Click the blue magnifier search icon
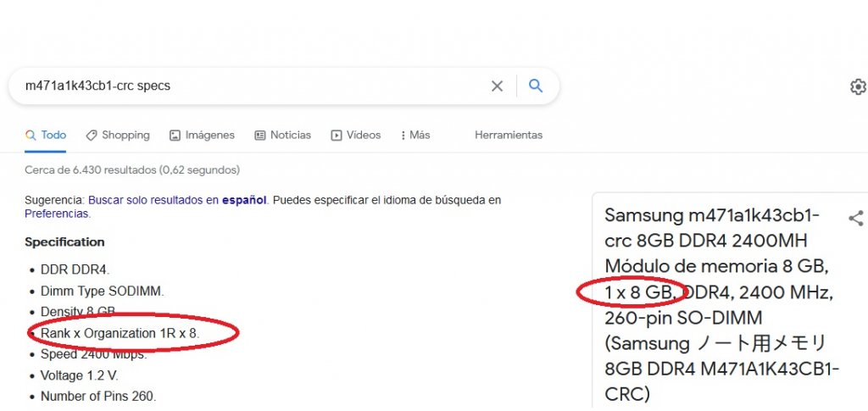Screen dimensions: 868x411 click(536, 86)
